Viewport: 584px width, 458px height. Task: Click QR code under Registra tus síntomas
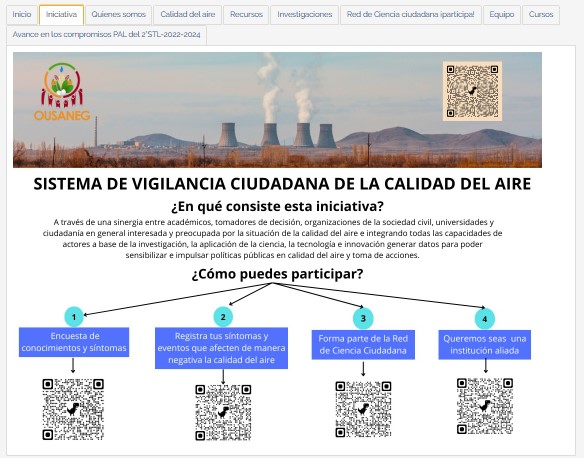(x=223, y=413)
